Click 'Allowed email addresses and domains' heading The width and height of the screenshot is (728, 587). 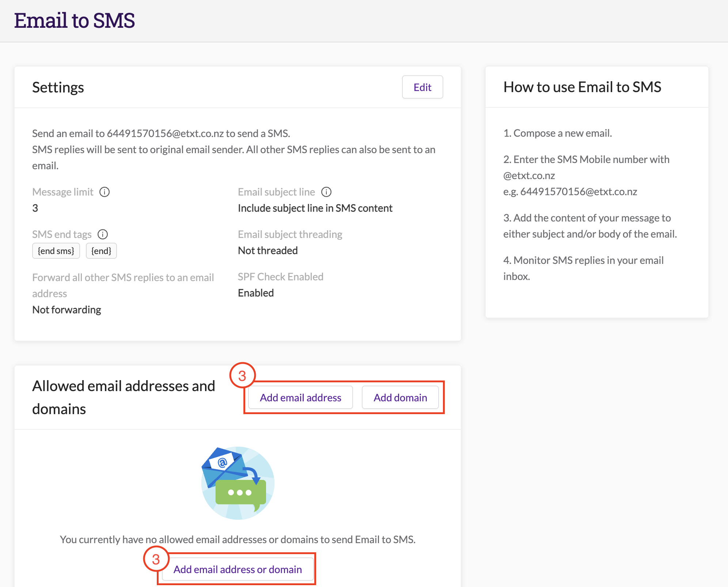(124, 397)
